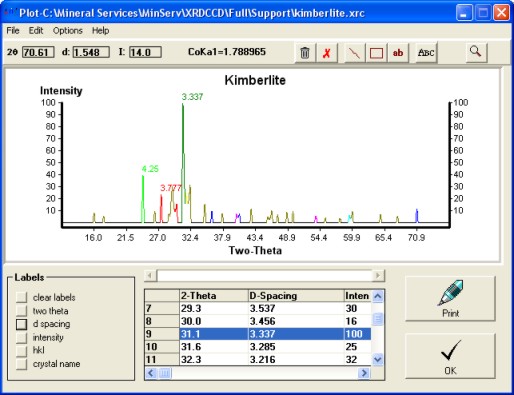The image size is (514, 395).
Task: Click table horizontal scroll left arrow
Action: coord(151,373)
